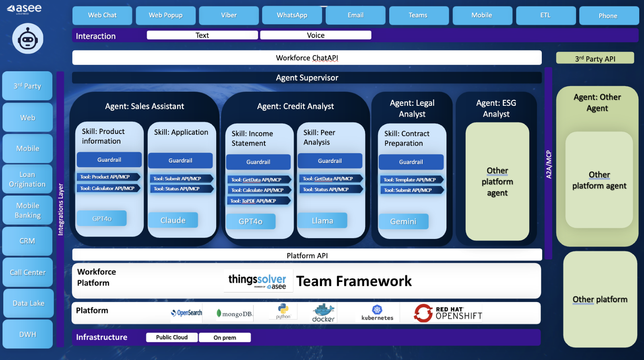This screenshot has width=644, height=360.
Task: Click the 3rd Party integration box
Action: tap(27, 86)
